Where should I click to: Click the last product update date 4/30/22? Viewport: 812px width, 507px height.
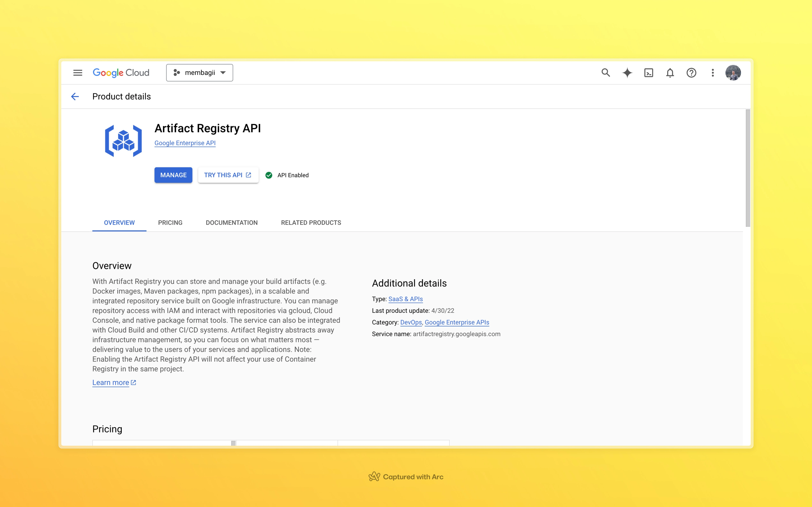pyautogui.click(x=443, y=310)
